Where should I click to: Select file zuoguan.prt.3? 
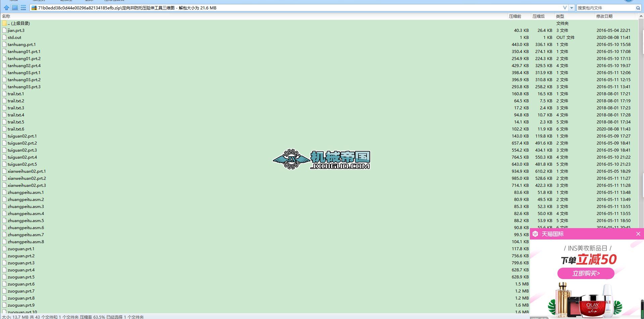coord(21,263)
